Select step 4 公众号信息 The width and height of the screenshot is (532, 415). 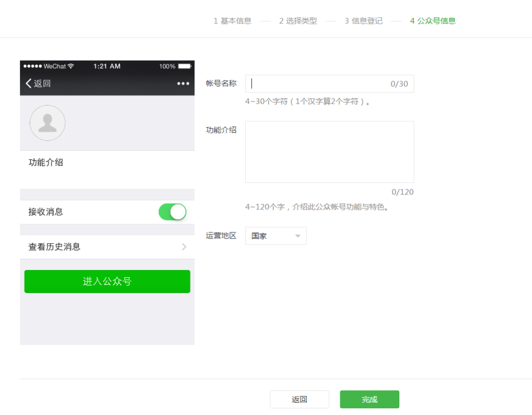433,21
